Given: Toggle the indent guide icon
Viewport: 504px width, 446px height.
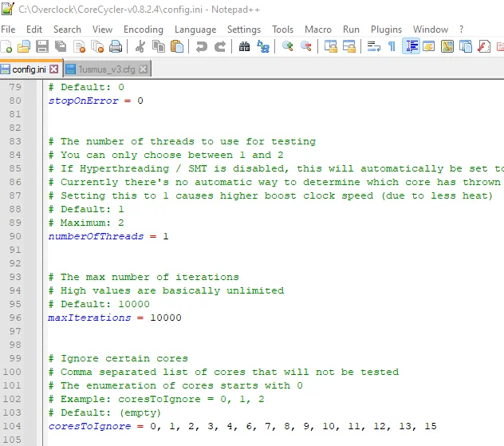Looking at the screenshot, I should click(x=411, y=46).
